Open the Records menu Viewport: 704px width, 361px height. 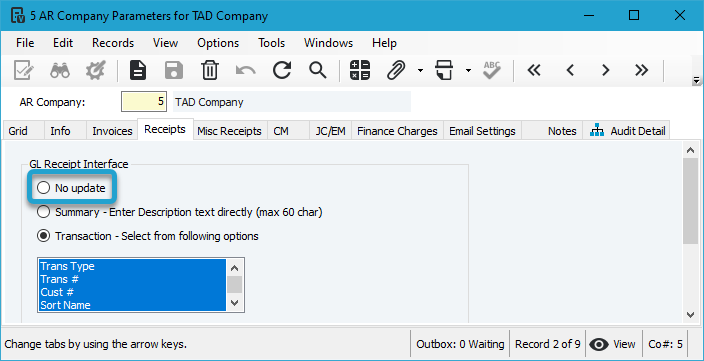113,43
